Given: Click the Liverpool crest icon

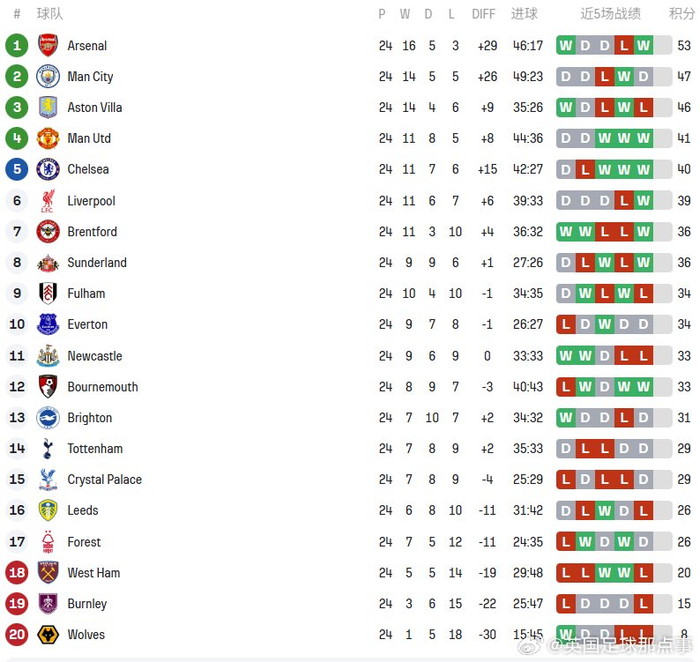Looking at the screenshot, I should pos(48,201).
